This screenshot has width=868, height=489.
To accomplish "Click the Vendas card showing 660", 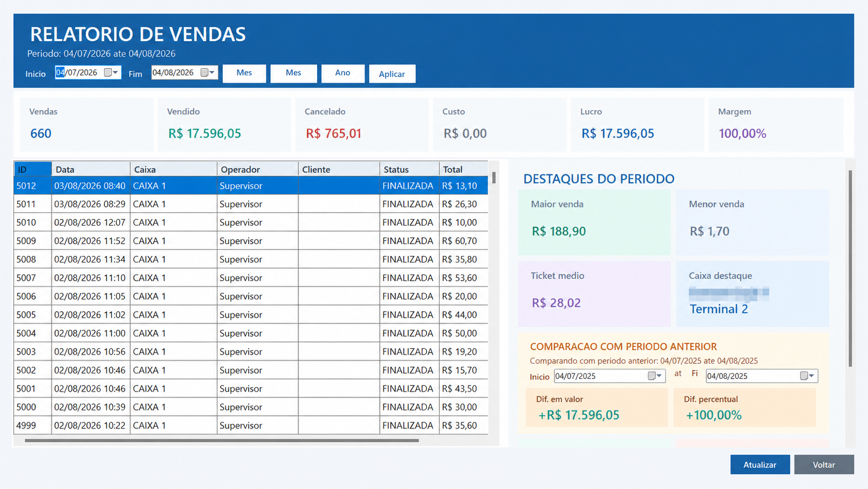I will click(x=87, y=125).
